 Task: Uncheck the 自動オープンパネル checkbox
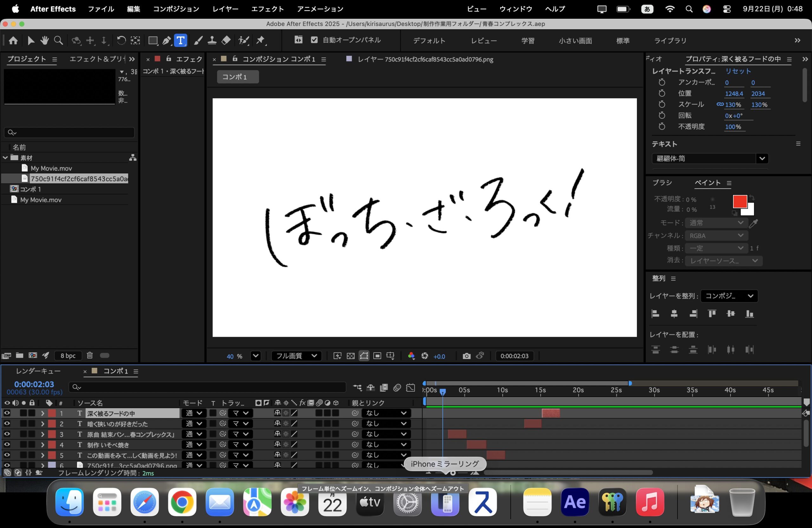tap(314, 40)
